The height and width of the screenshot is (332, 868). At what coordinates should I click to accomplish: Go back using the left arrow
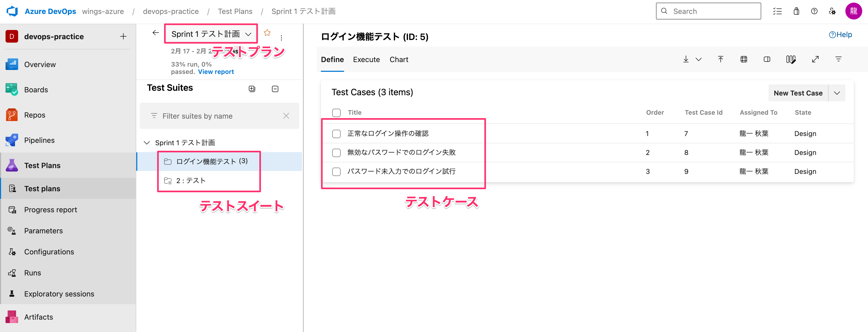(155, 33)
